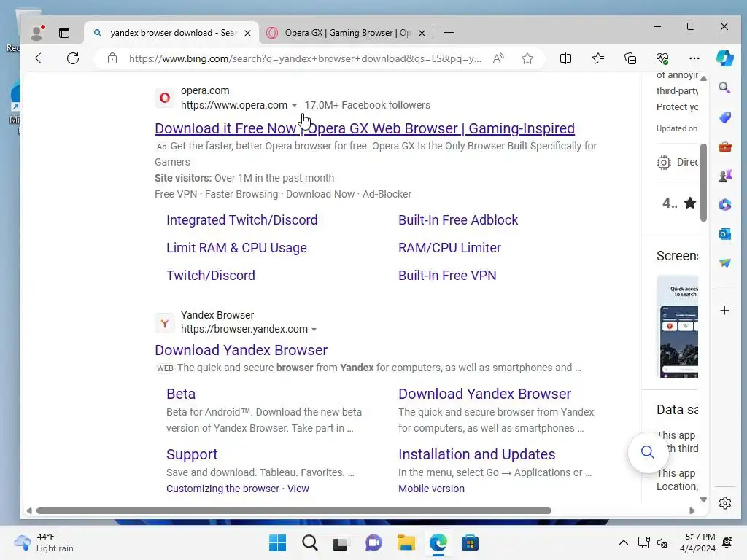Open weather widget showing Light rain
747x560 pixels.
pos(44,542)
